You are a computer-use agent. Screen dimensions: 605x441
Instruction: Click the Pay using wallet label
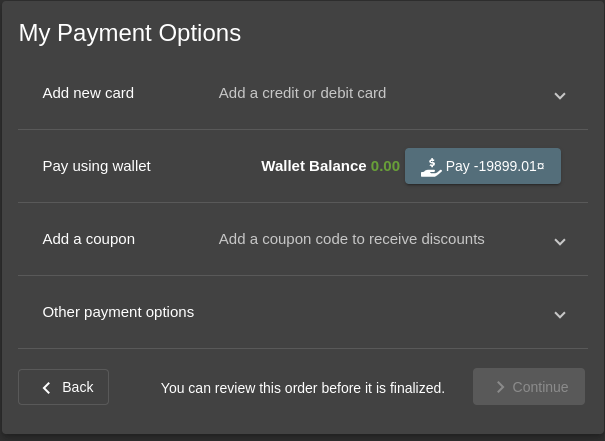tap(96, 166)
